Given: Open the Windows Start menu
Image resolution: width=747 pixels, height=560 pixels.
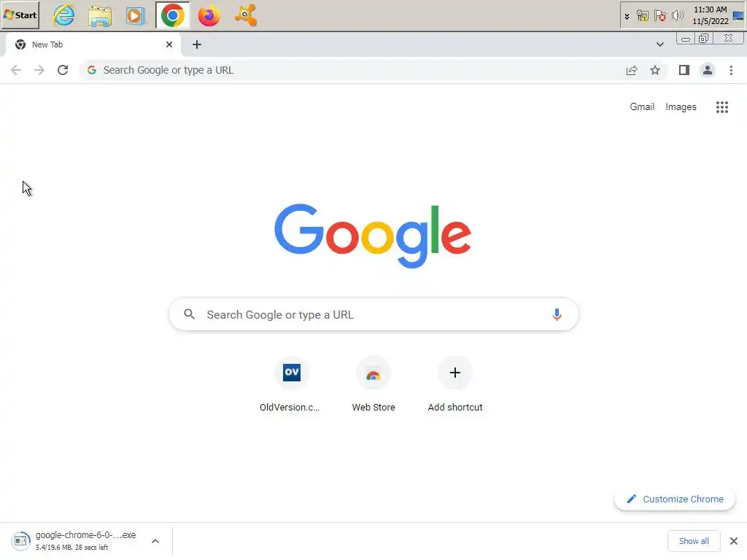Looking at the screenshot, I should 20,15.
